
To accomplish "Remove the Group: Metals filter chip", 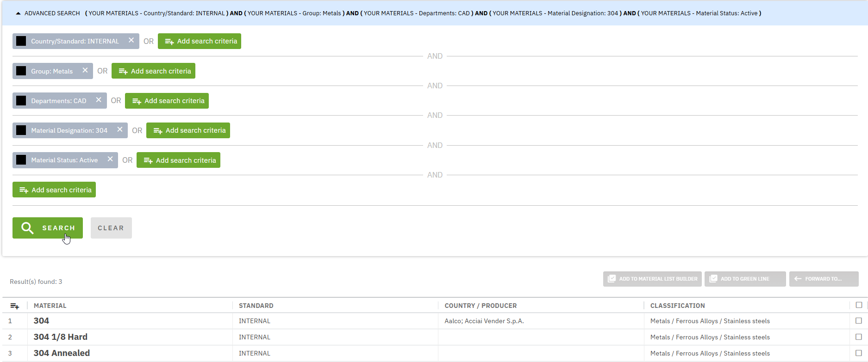I will click(85, 71).
